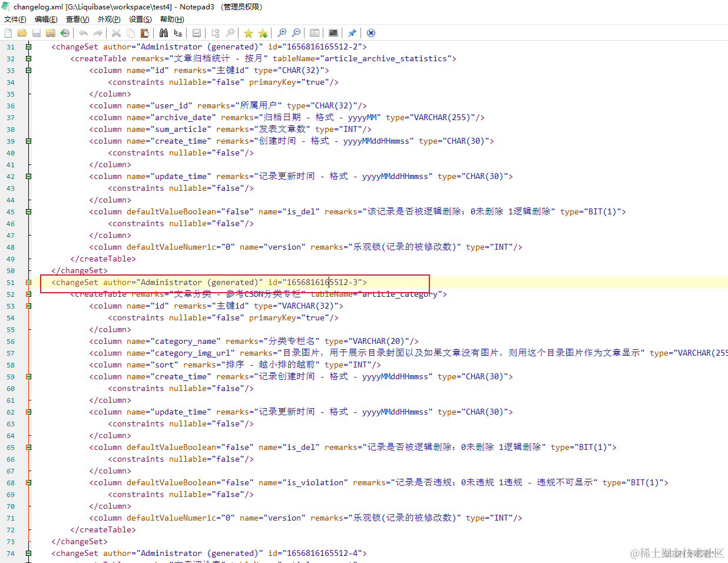This screenshot has height=563, width=728.
Task: Collapse the is_del fold at line 45
Action: click(28, 211)
